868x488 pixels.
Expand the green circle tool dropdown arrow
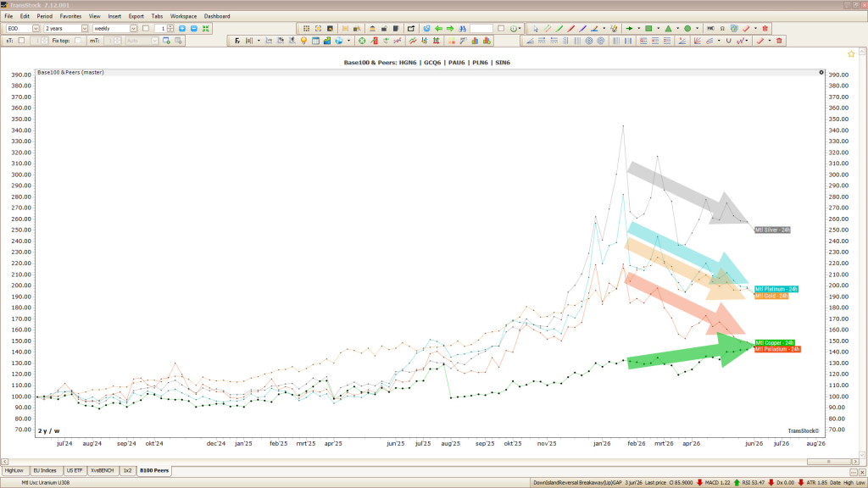(697, 28)
